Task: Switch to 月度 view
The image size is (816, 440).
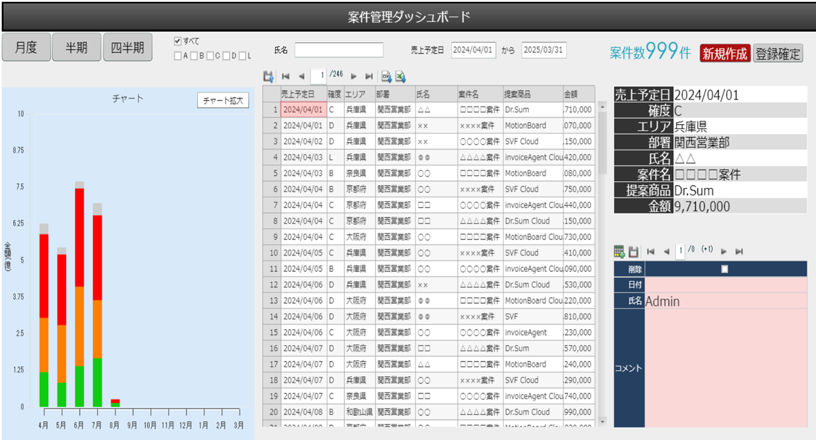Action: coord(26,47)
